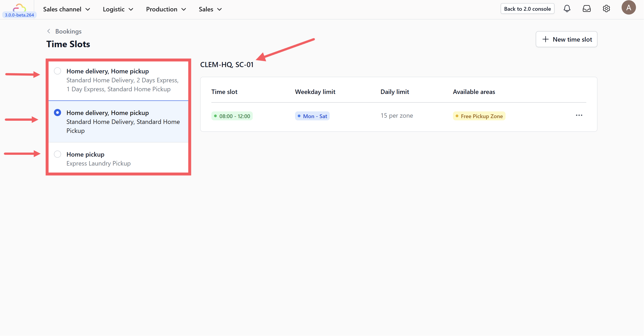Open the notifications bell
The image size is (644, 336).
[x=567, y=9]
